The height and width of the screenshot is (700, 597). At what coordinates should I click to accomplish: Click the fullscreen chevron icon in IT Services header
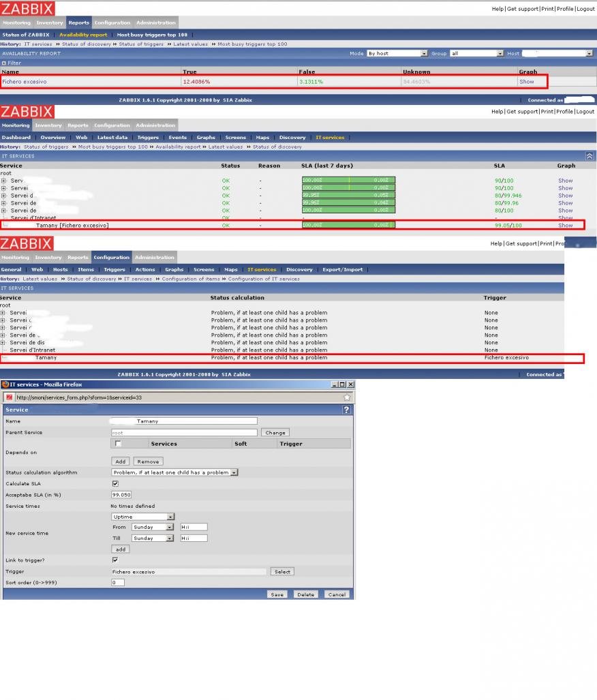(590, 156)
